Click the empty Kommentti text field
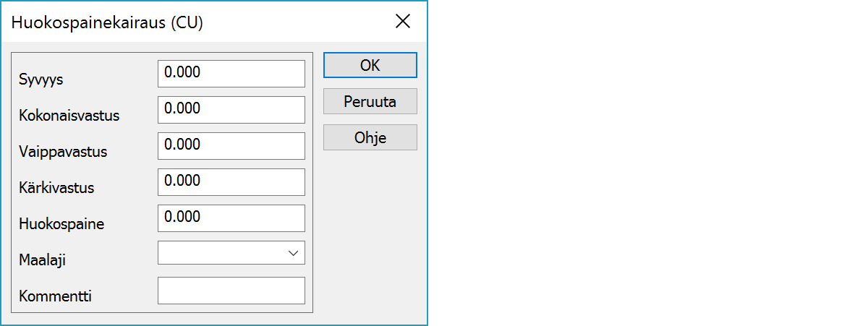 click(x=231, y=291)
